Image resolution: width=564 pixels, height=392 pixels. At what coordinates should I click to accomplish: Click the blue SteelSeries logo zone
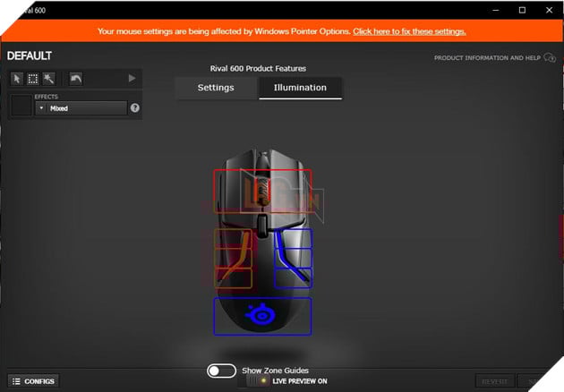point(262,316)
